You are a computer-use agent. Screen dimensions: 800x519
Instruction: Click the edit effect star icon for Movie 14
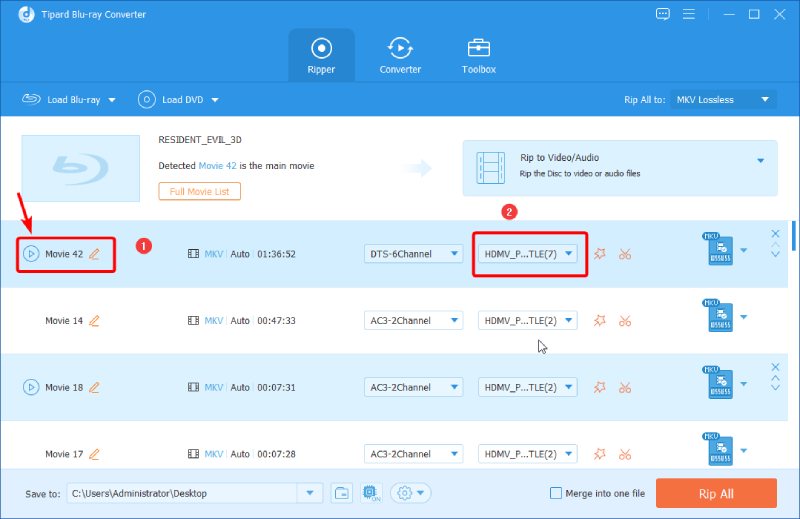[x=599, y=320]
